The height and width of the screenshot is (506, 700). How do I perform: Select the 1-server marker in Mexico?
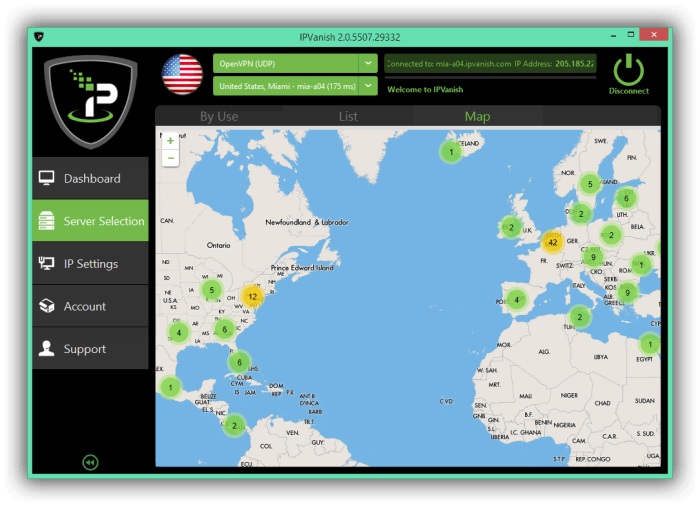tap(170, 387)
